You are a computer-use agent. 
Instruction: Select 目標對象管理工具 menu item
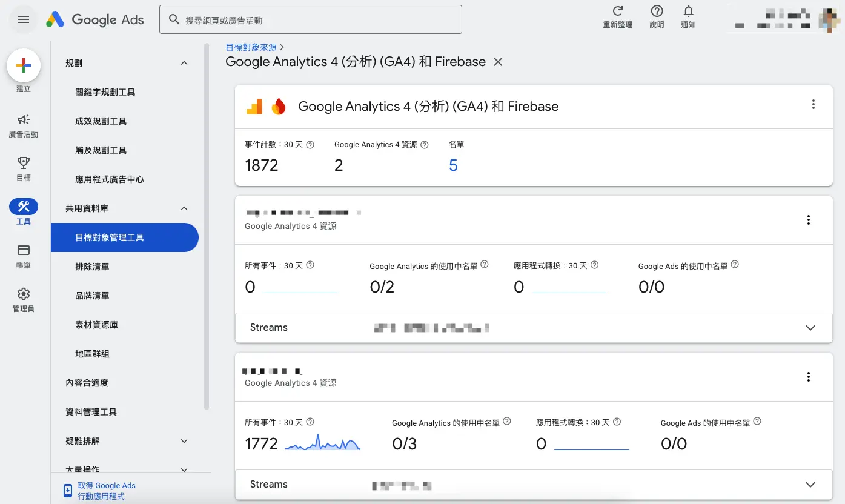click(x=125, y=237)
